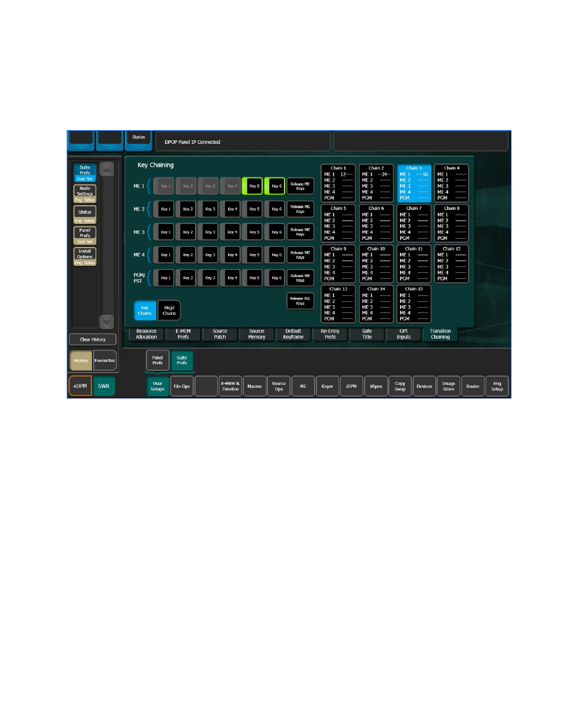
Task: Open Safe Title tab
Action: pos(366,334)
